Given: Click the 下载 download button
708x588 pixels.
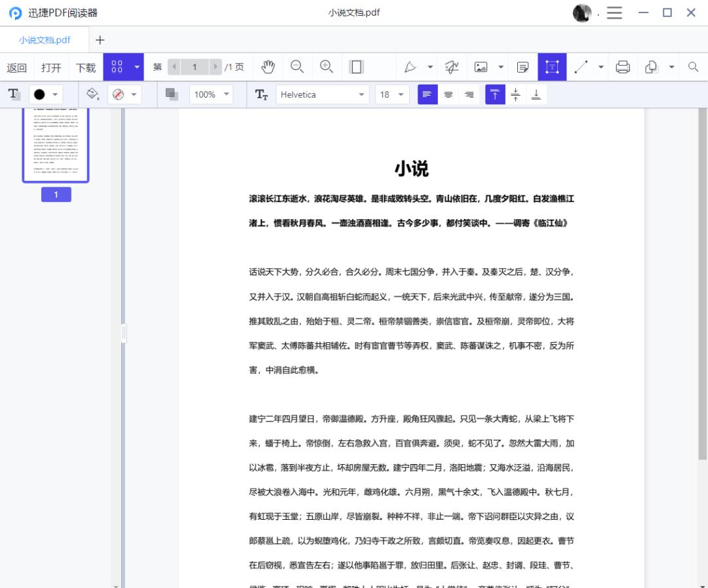Looking at the screenshot, I should coord(85,66).
